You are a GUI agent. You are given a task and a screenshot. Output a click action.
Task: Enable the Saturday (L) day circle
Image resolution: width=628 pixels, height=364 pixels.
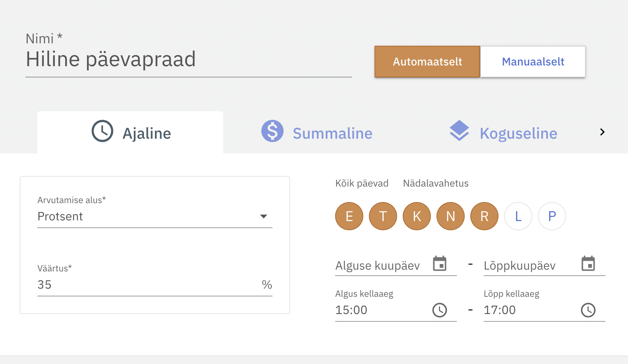point(518,216)
